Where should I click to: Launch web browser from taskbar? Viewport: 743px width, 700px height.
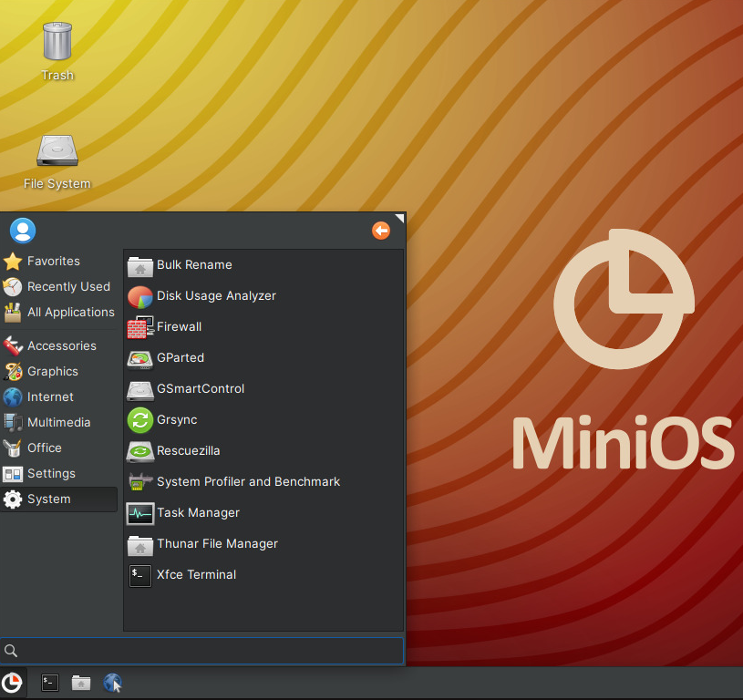[113, 683]
